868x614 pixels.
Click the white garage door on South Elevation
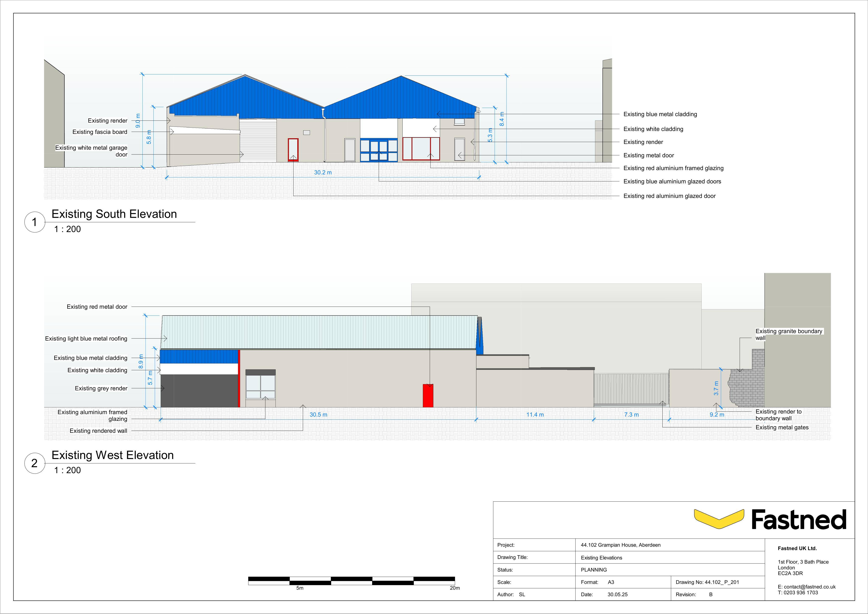(258, 140)
